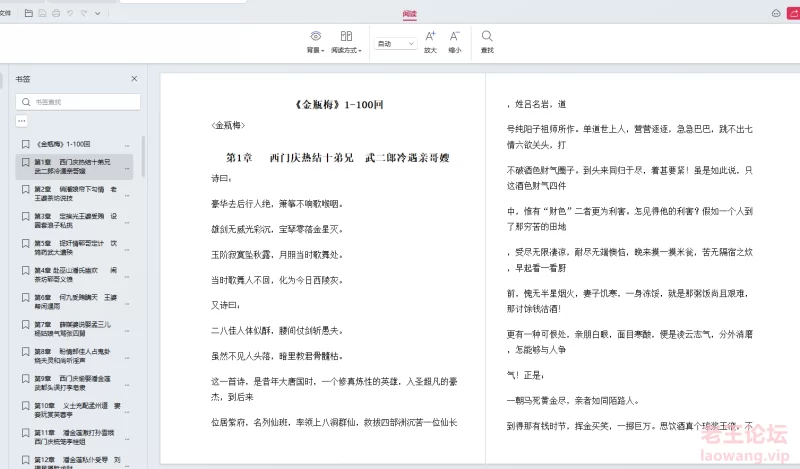
Task: Select the 第7章 bookmark entry
Action: 74,329
